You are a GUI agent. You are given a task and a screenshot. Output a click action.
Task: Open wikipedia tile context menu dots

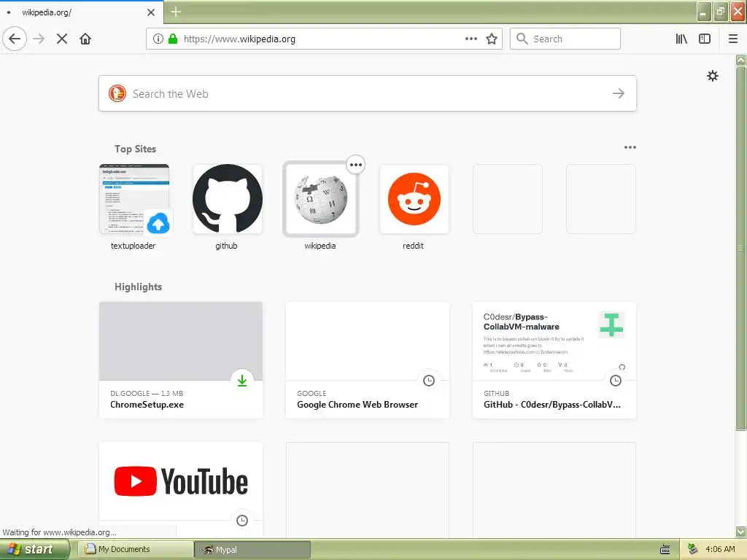(356, 165)
